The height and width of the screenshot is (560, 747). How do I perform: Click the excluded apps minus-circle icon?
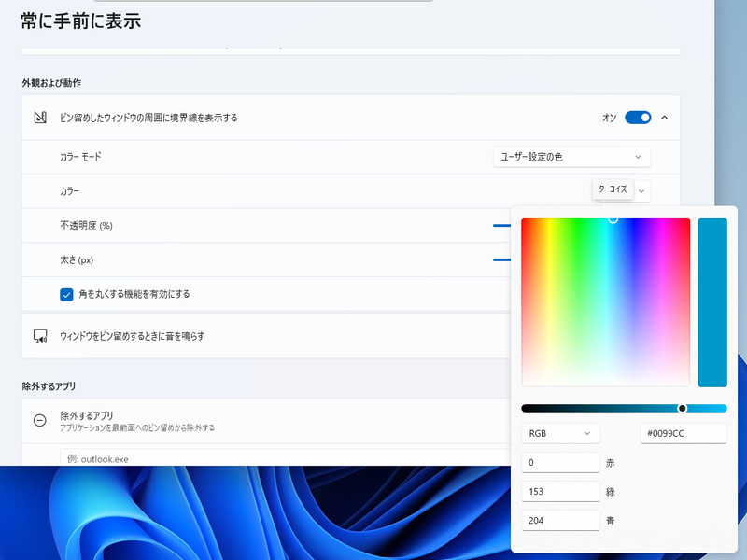(x=40, y=421)
